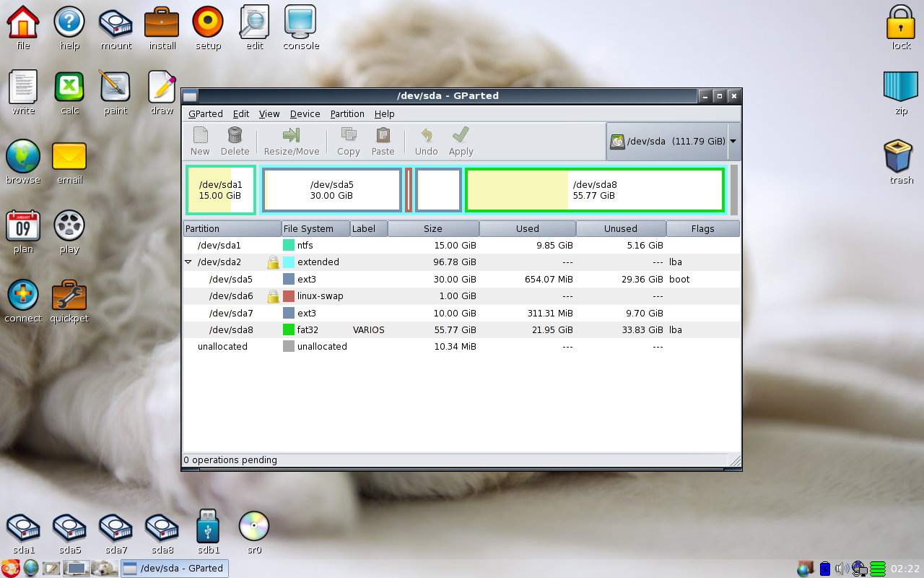Click the GParted taskbar window button
The width and height of the screenshot is (924, 578).
174,568
